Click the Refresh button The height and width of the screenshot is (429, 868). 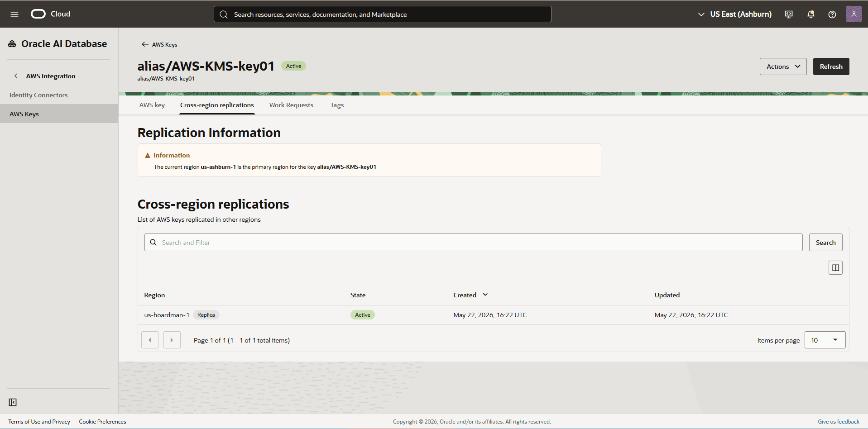coord(831,67)
